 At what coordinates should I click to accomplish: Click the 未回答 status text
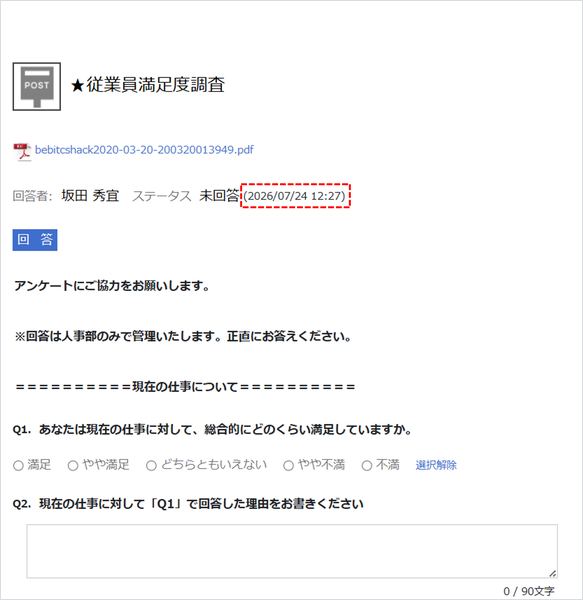[219, 196]
